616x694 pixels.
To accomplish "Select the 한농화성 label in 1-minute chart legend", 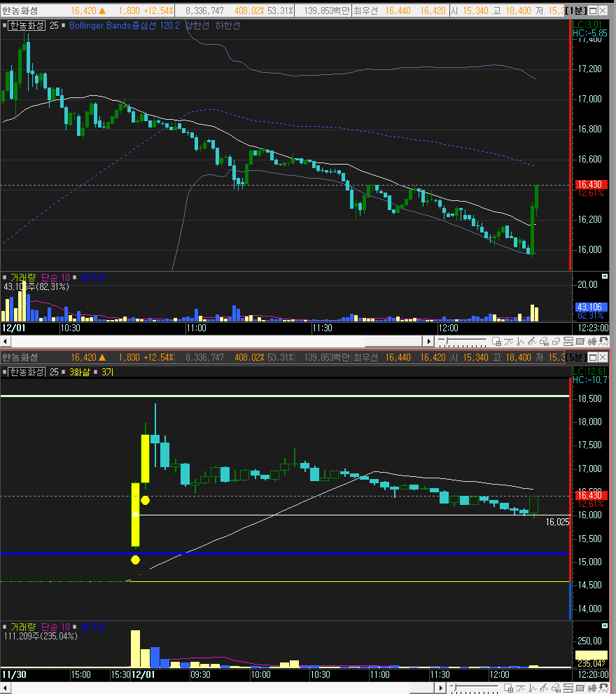I will (x=27, y=26).
